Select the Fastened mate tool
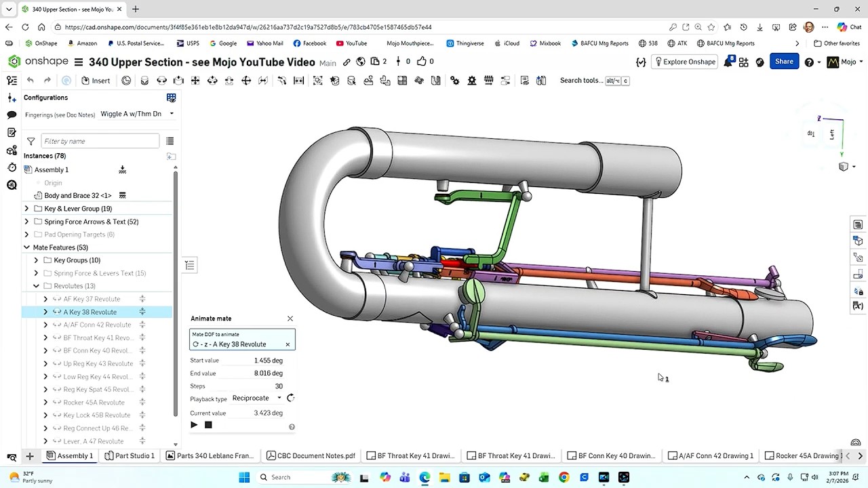 point(144,80)
